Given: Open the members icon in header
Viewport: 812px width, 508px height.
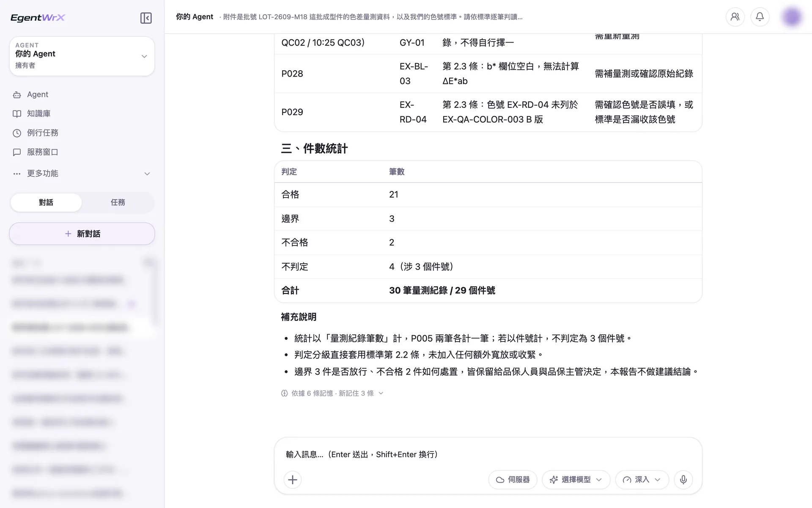Looking at the screenshot, I should point(735,17).
